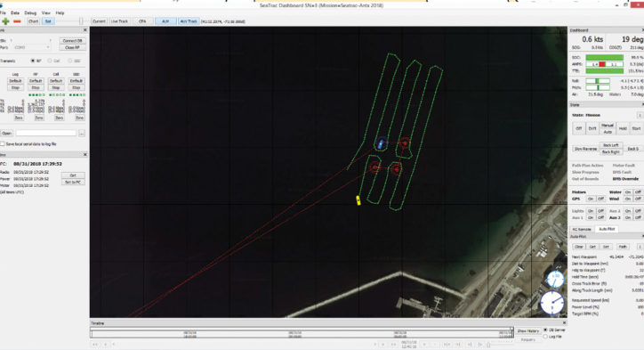Image resolution: width=644 pixels, height=350 pixels.
Task: Click the Get time button
Action: (x=73, y=175)
